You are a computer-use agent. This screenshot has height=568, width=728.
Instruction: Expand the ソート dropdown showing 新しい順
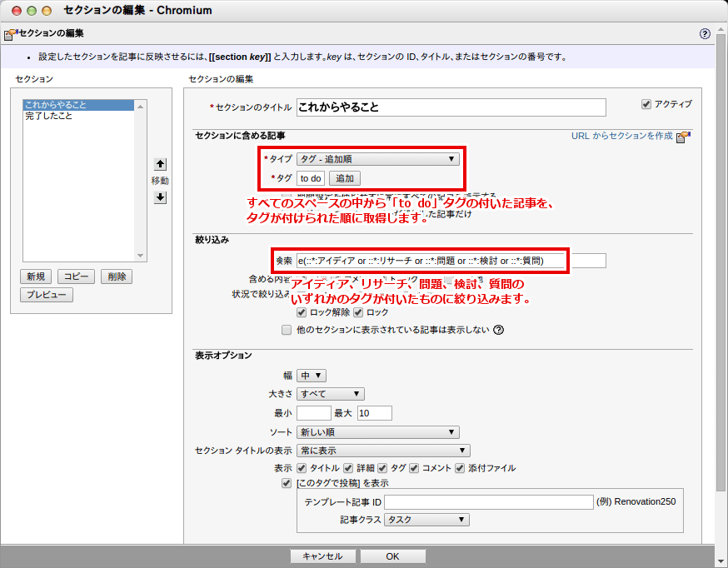pyautogui.click(x=377, y=432)
